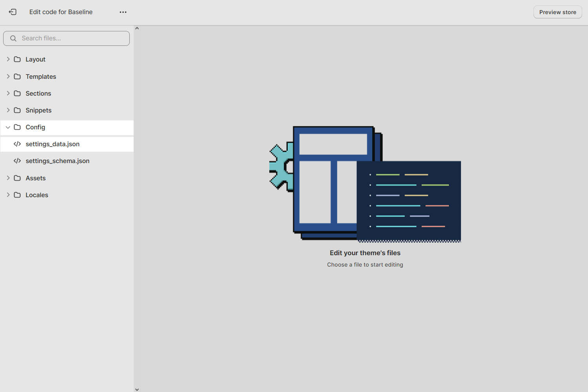Viewport: 588px width, 392px height.
Task: Select the Templates folder entry
Action: click(41, 76)
